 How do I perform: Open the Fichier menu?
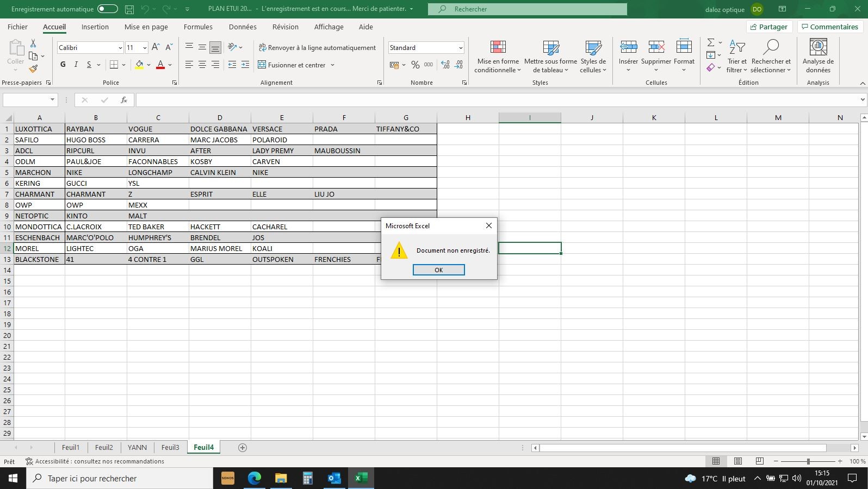point(17,27)
